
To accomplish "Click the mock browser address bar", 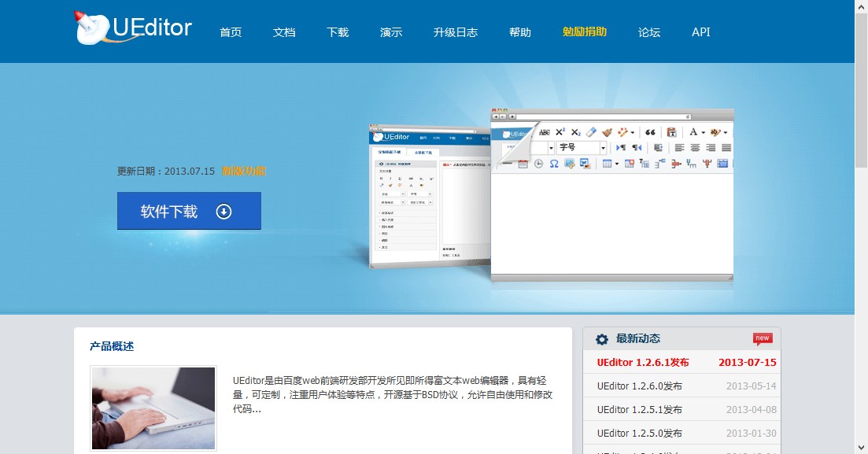I will click(x=604, y=116).
